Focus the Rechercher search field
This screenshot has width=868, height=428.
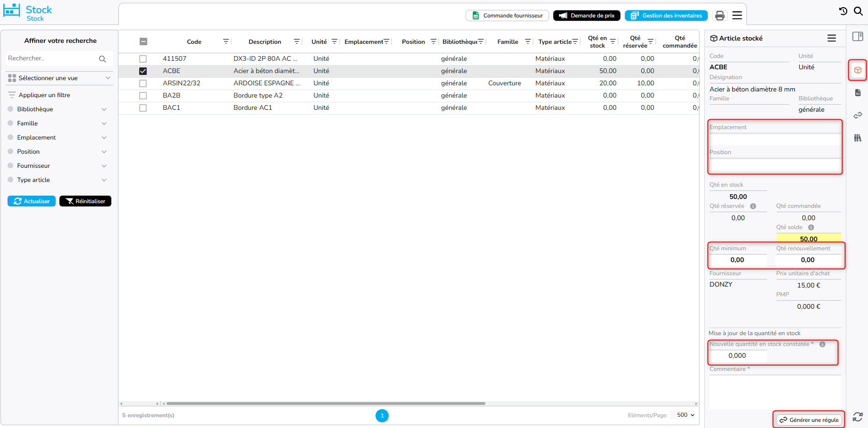click(x=52, y=58)
